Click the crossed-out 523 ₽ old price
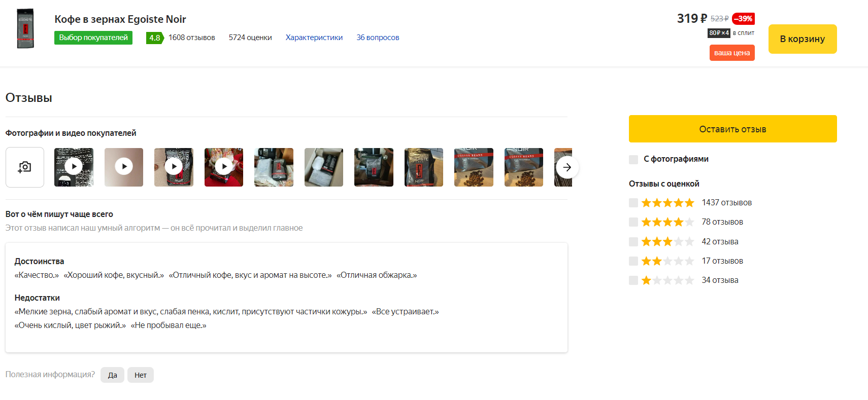The height and width of the screenshot is (400, 868). pyautogui.click(x=719, y=19)
